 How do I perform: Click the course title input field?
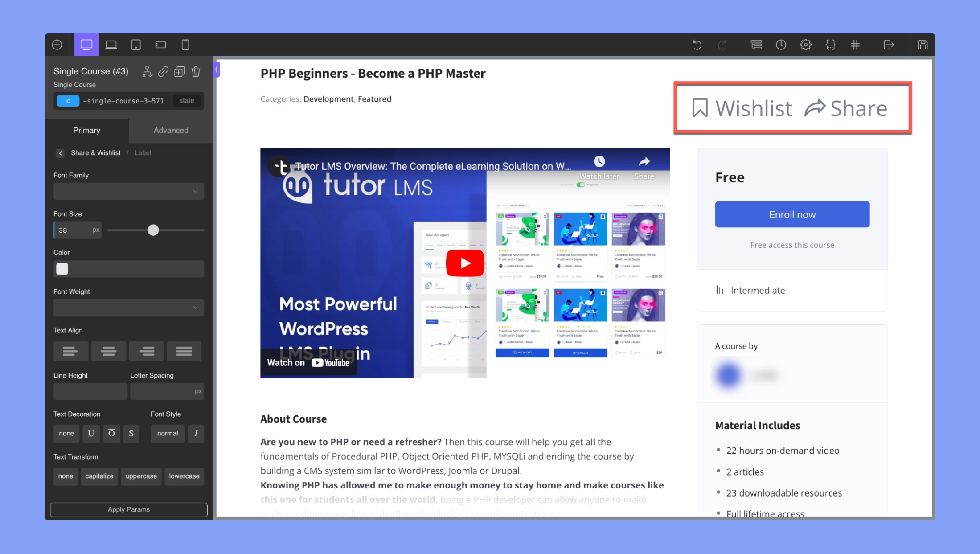coord(373,73)
